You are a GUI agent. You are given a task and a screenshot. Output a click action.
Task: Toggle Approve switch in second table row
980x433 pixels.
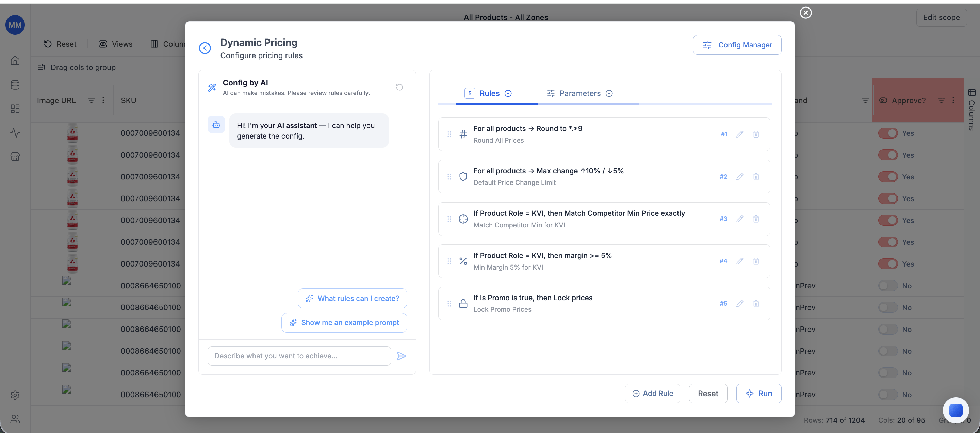(888, 155)
